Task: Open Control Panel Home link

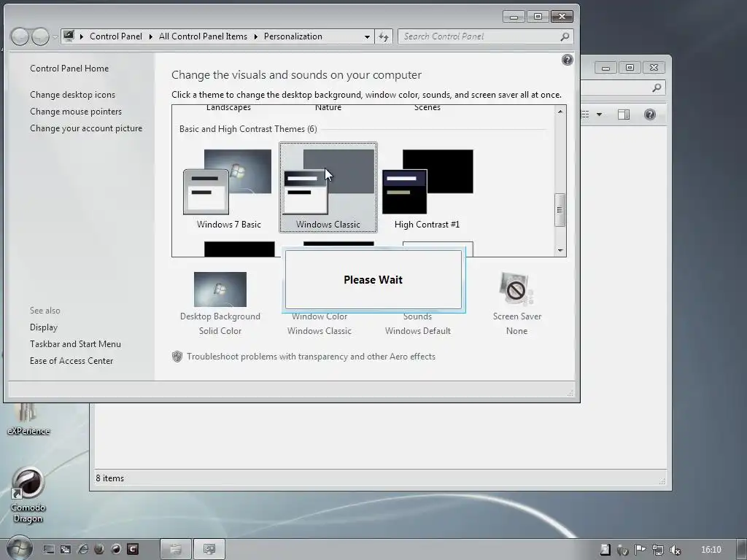Action: pyautogui.click(x=69, y=68)
